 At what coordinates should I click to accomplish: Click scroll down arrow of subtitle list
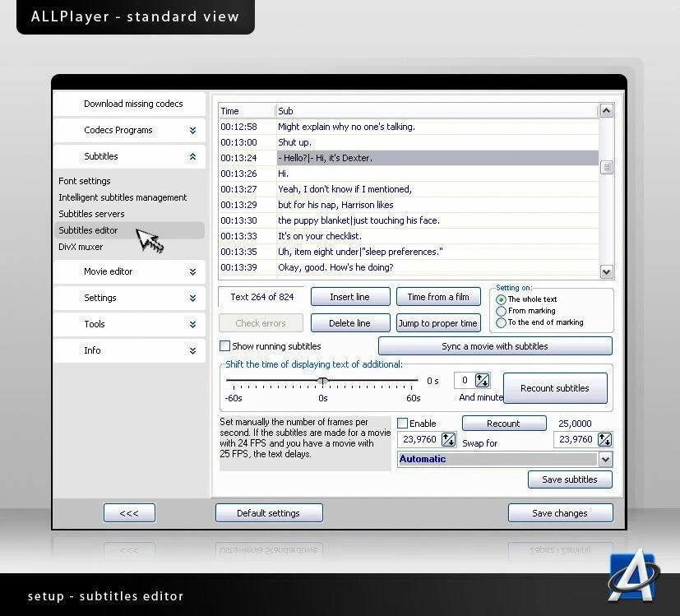(x=606, y=272)
